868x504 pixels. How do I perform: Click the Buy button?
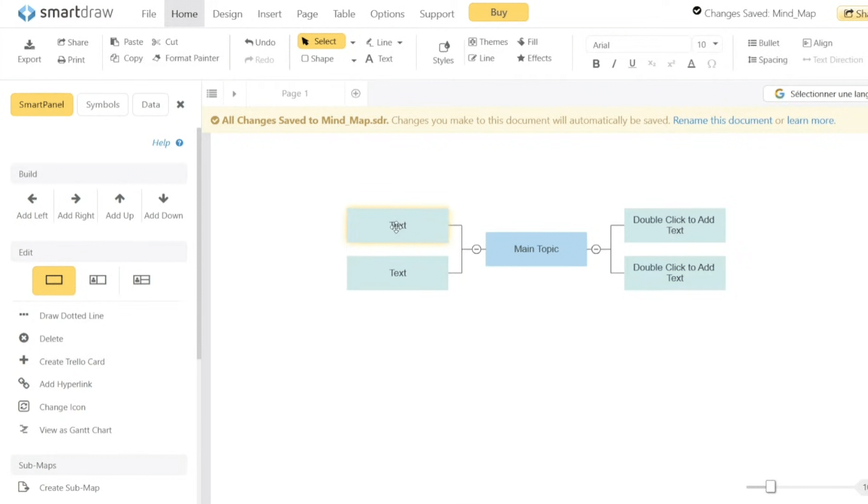click(x=498, y=12)
